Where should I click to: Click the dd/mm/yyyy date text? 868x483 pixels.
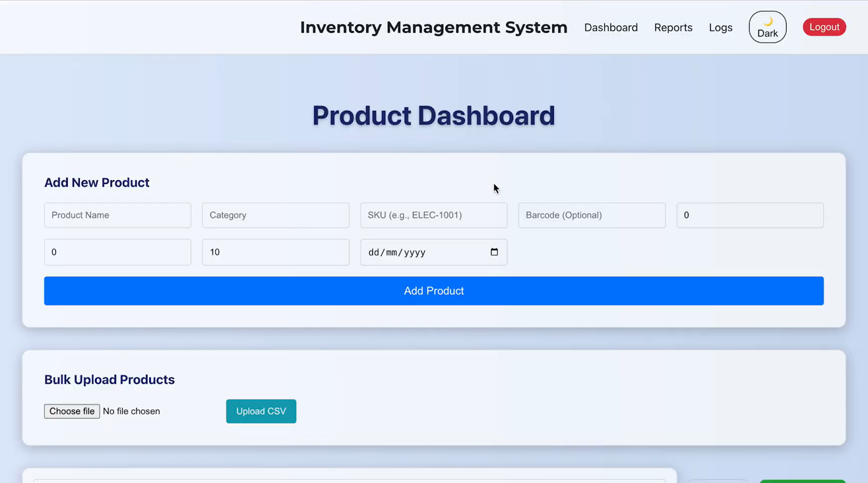[397, 252]
